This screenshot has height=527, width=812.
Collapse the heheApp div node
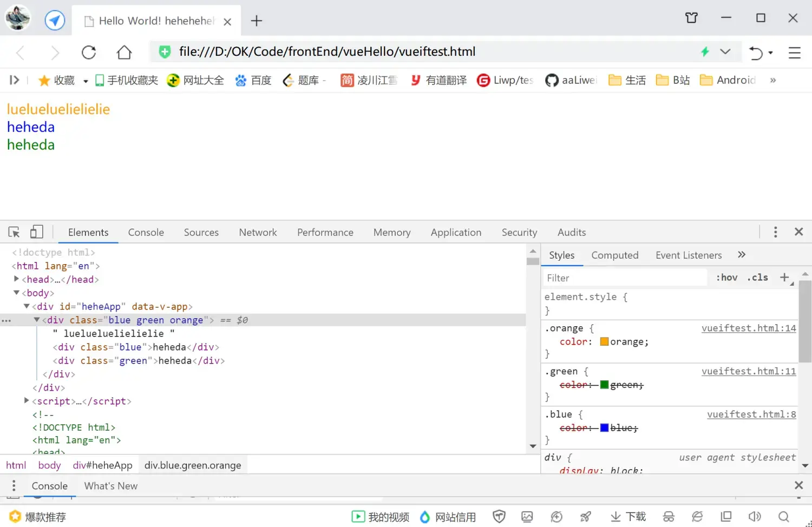pyautogui.click(x=27, y=306)
